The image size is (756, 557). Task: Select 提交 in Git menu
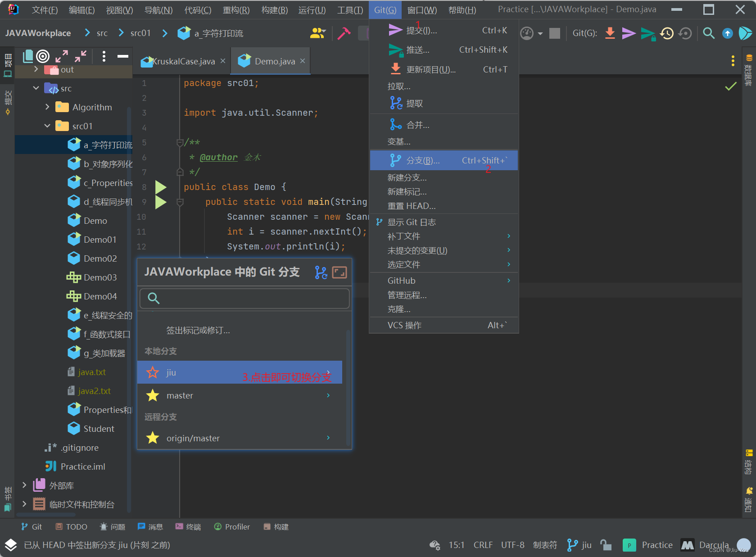[x=444, y=30]
